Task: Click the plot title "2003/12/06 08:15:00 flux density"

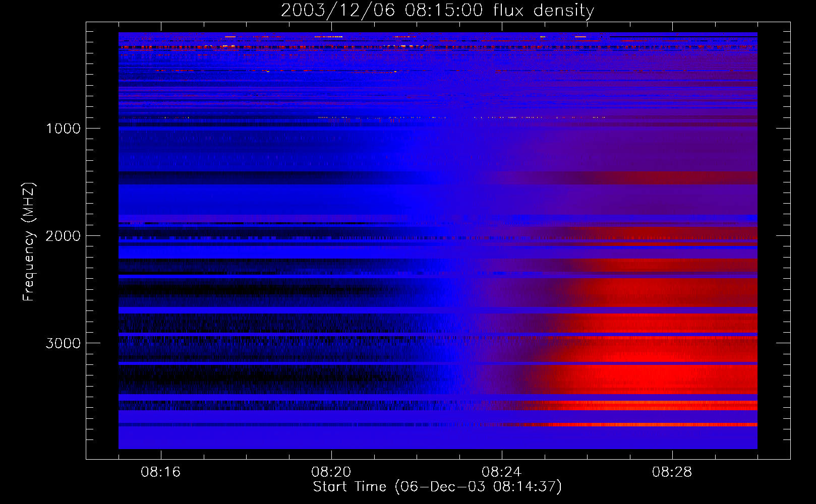Action: point(437,11)
